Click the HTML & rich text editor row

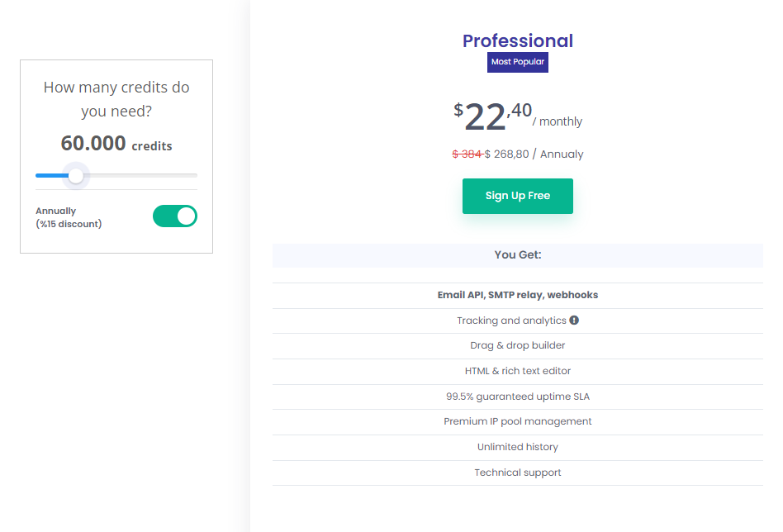[x=517, y=371]
